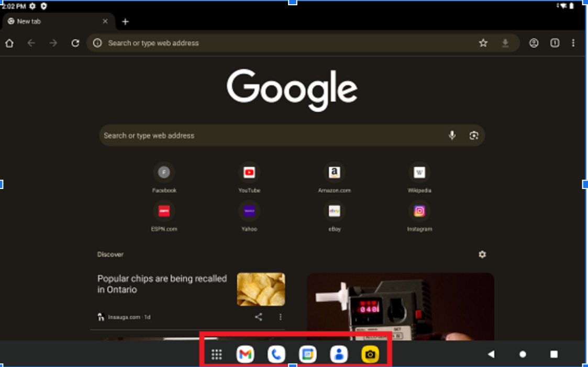
Task: Open Gmail from the taskbar
Action: pos(245,354)
